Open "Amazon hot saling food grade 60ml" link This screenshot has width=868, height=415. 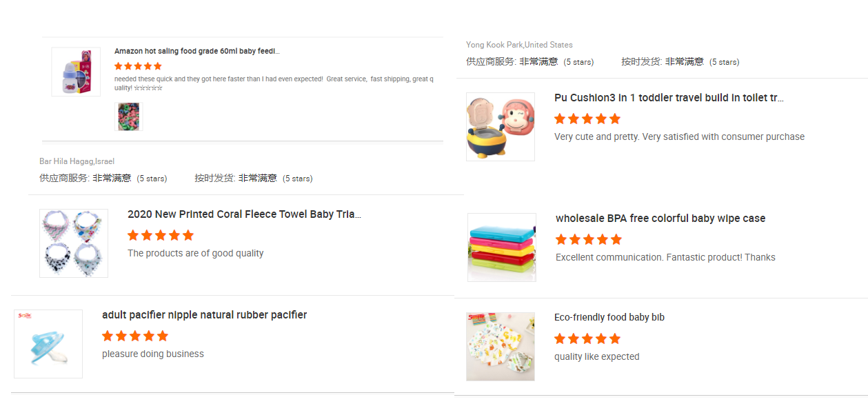[x=196, y=51]
